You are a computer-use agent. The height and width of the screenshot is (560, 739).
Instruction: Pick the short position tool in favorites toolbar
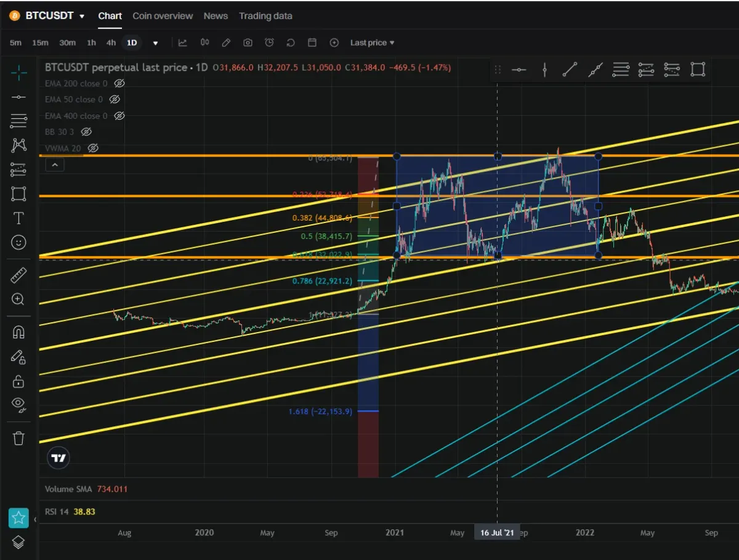pos(672,70)
